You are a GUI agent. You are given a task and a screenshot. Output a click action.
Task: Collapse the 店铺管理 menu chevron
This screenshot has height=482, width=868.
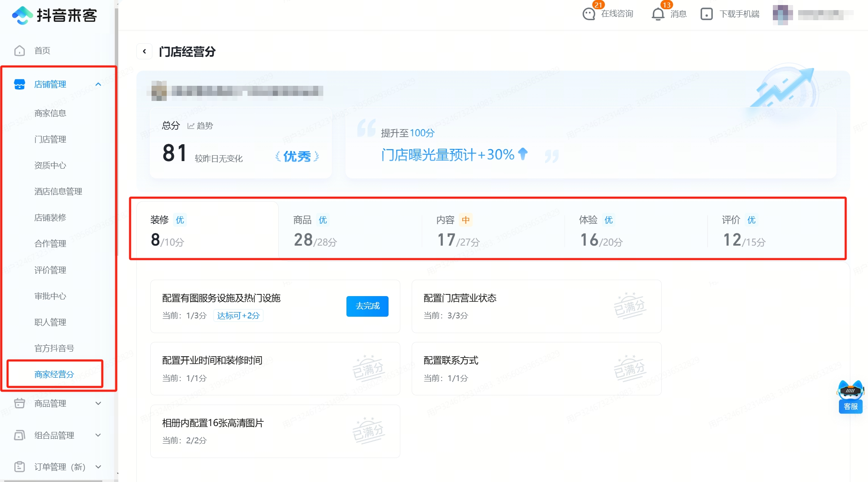point(98,84)
